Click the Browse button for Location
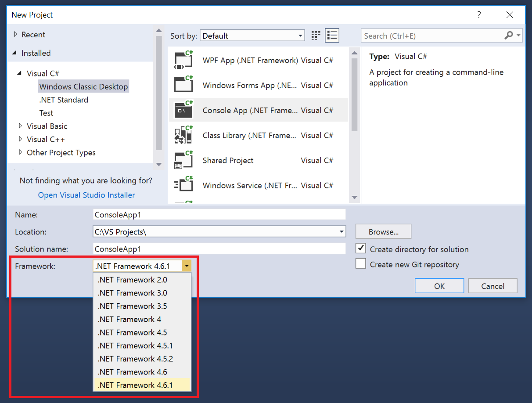The image size is (532, 403). (383, 231)
